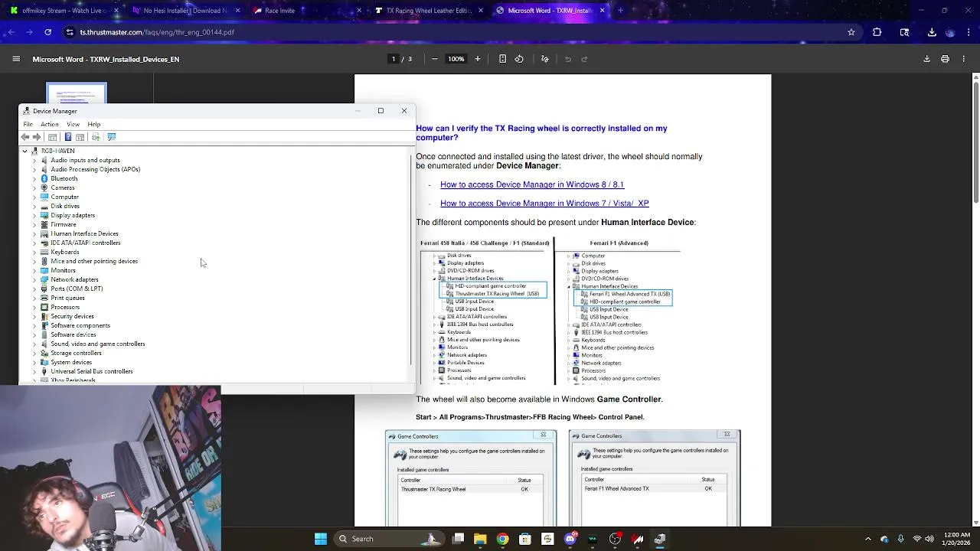
Task: Click the browser address bar URL
Action: click(157, 32)
